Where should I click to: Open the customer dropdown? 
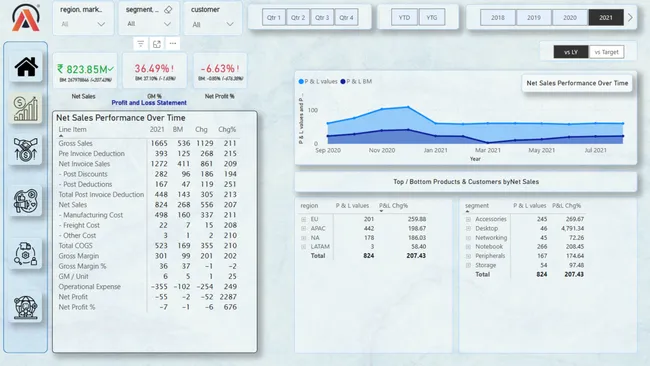(x=213, y=18)
